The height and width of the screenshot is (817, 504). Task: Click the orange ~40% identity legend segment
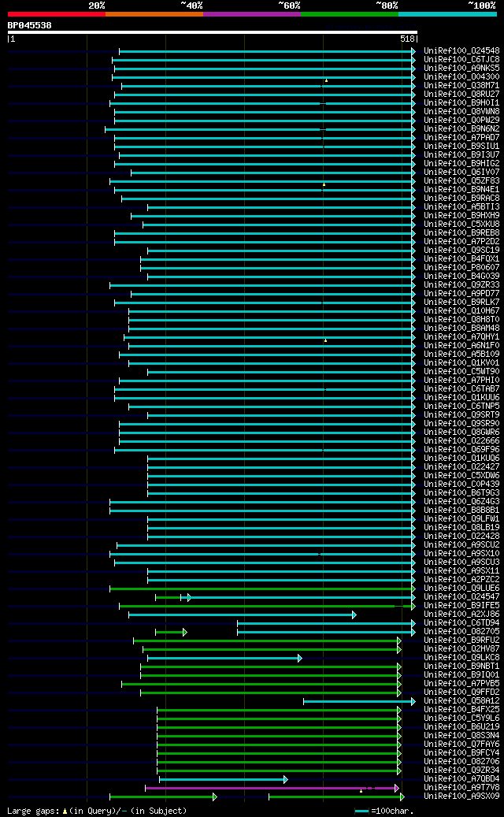154,14
